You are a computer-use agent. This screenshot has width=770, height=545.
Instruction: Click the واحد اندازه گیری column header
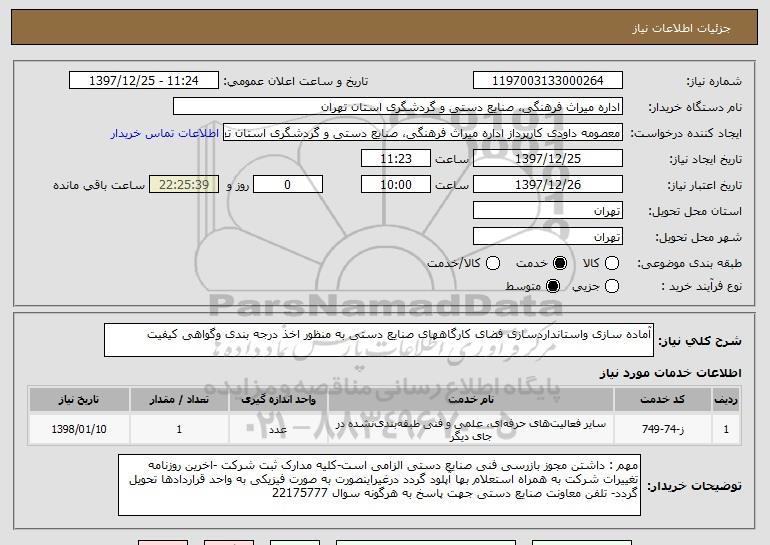coord(278,400)
